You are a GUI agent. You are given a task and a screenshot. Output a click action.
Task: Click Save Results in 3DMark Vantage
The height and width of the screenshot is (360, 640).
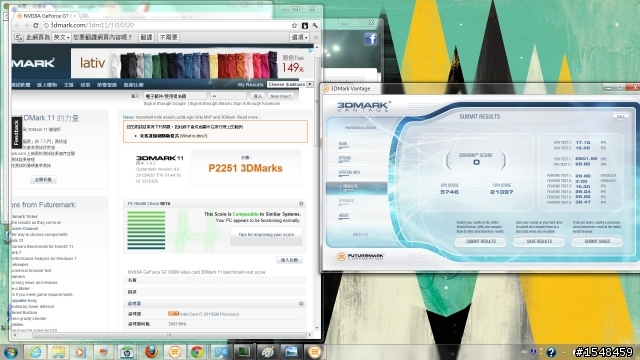(x=539, y=242)
